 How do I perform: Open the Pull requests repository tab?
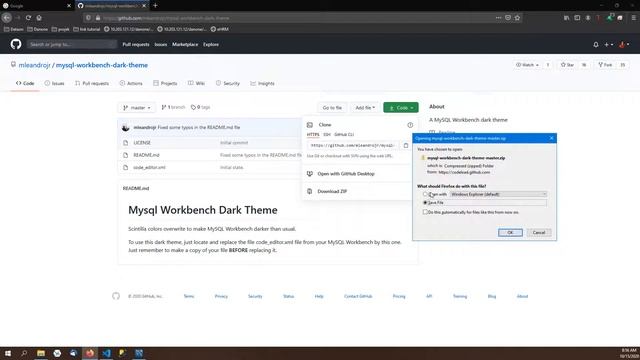point(92,83)
